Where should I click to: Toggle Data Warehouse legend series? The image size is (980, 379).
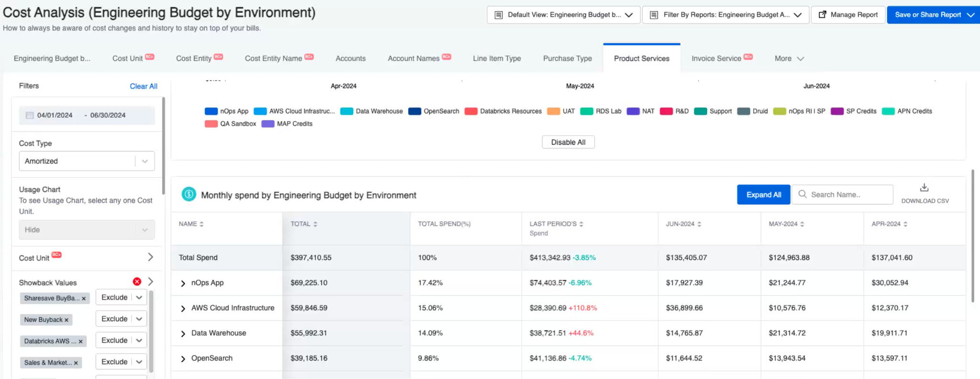(371, 111)
